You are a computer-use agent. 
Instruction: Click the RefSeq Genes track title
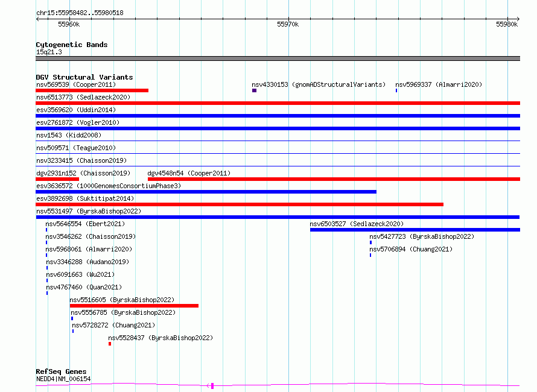pyautogui.click(x=61, y=371)
